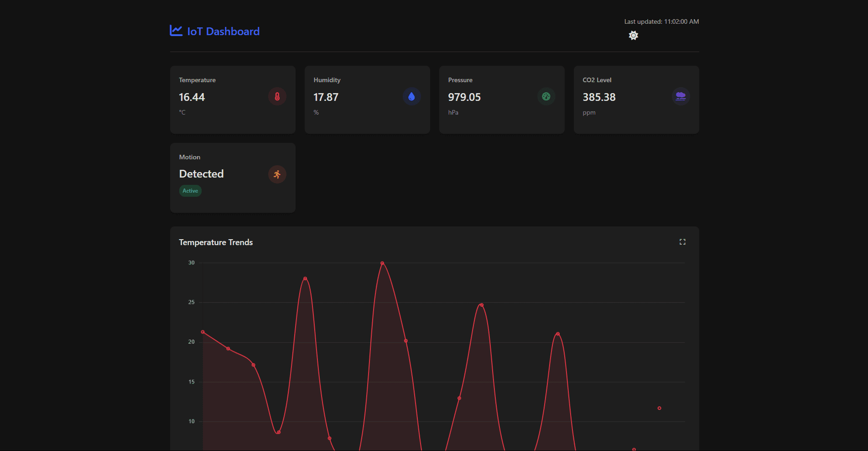Click the hPa unit label

pyautogui.click(x=453, y=112)
